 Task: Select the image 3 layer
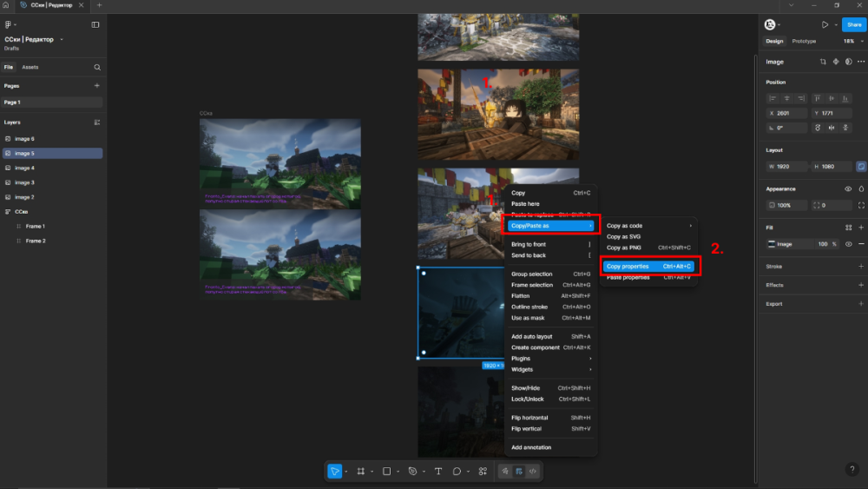(24, 182)
